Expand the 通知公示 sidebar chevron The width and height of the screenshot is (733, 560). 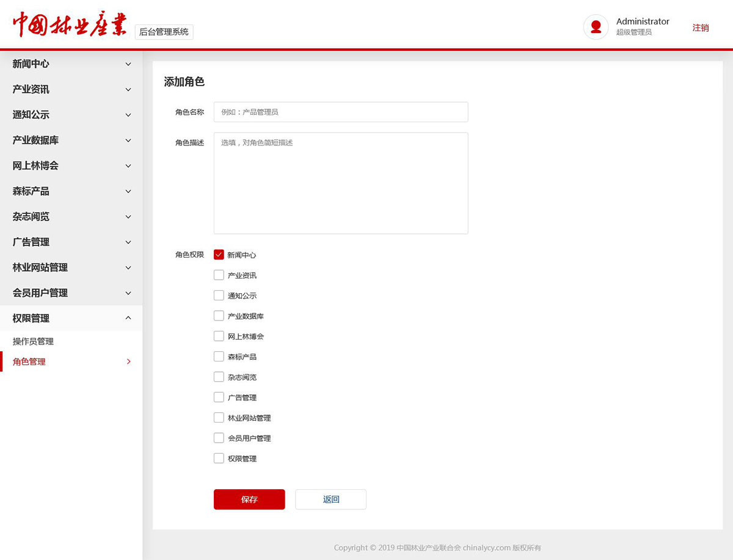128,115
